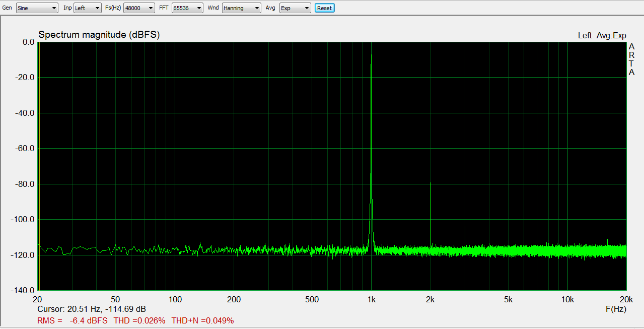
Task: Click the THD+N =0.049% value
Action: (x=202, y=320)
